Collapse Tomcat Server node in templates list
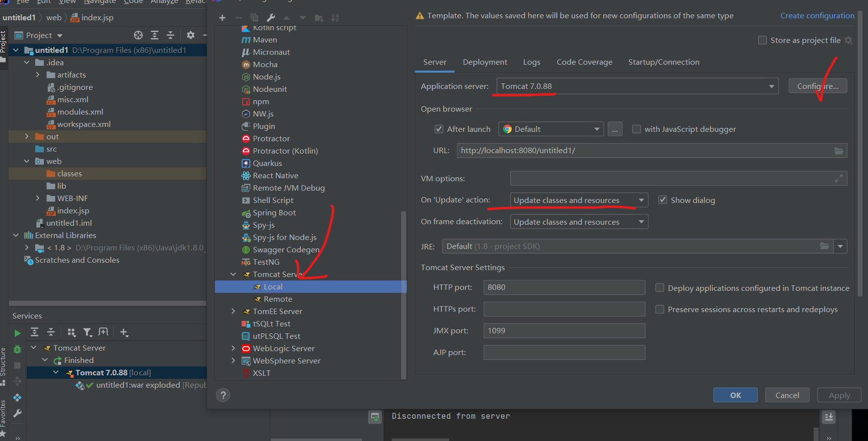The height and width of the screenshot is (441, 868). 233,275
